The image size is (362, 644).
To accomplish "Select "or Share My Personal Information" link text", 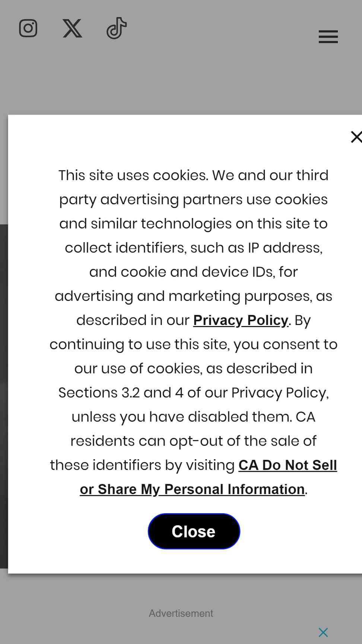I will pyautogui.click(x=192, y=489).
